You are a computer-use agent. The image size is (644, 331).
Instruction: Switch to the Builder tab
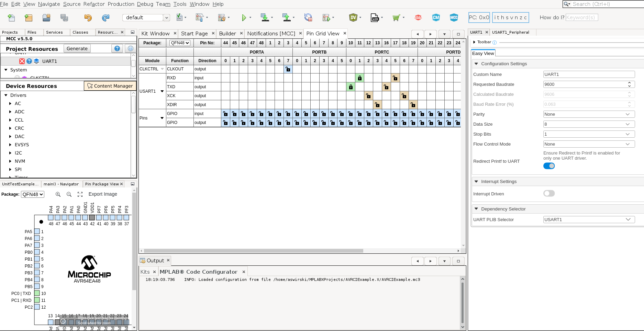227,33
